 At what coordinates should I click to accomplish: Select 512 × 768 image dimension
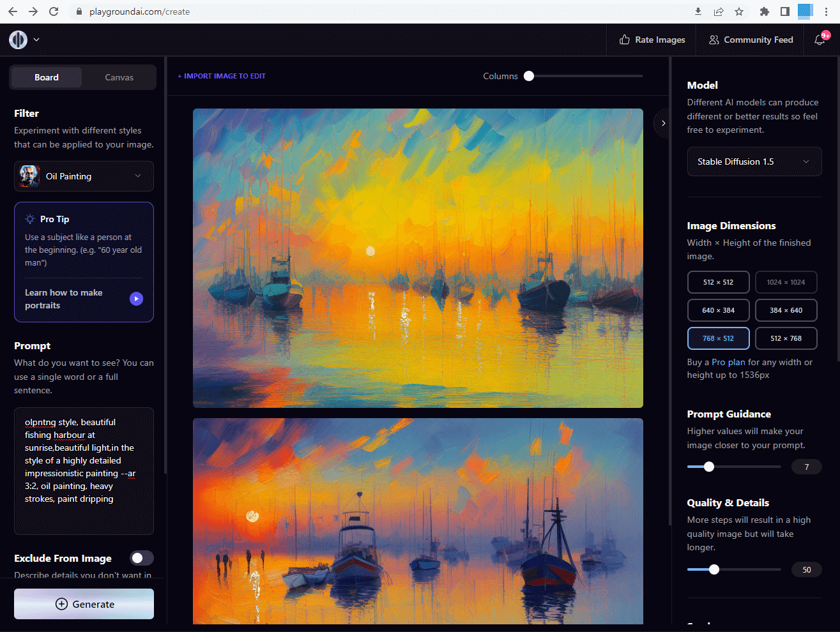pos(786,338)
